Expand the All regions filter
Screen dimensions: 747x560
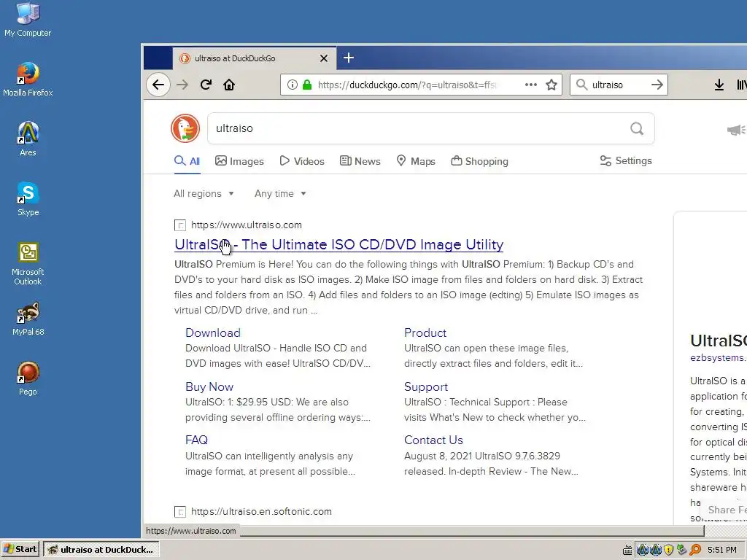pos(204,193)
